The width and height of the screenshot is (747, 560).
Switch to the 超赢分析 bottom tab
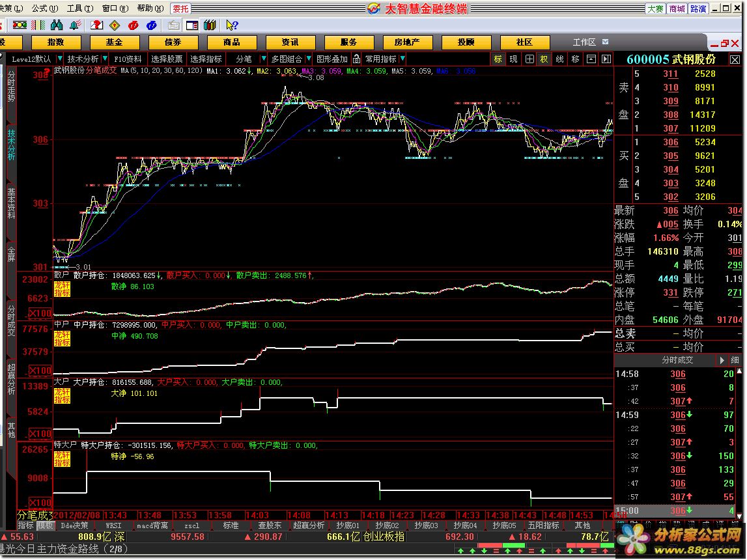(x=309, y=525)
